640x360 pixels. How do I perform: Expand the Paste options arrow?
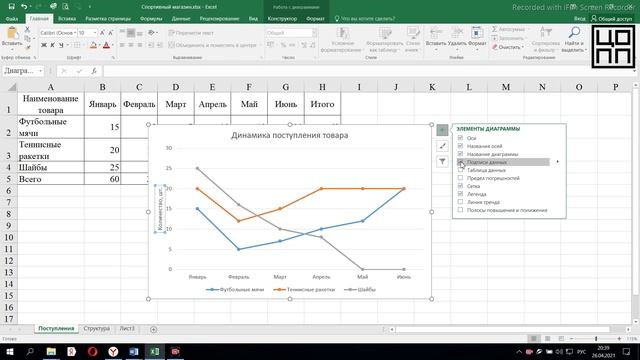(x=12, y=48)
